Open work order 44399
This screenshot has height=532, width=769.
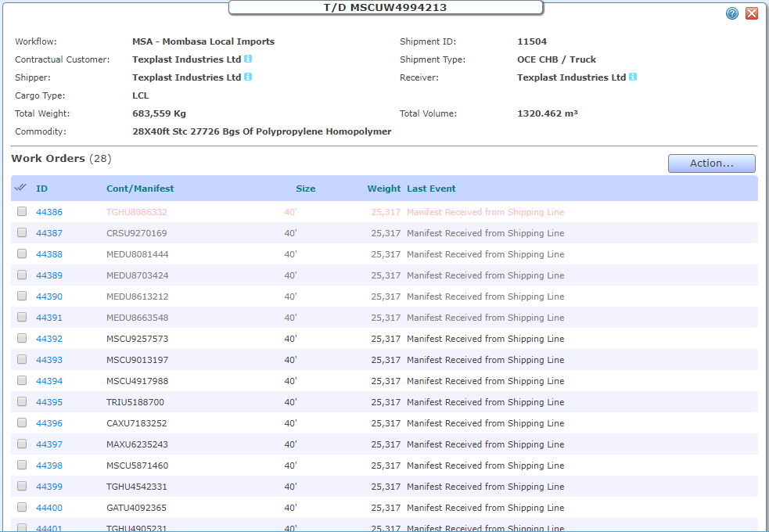coord(48,486)
